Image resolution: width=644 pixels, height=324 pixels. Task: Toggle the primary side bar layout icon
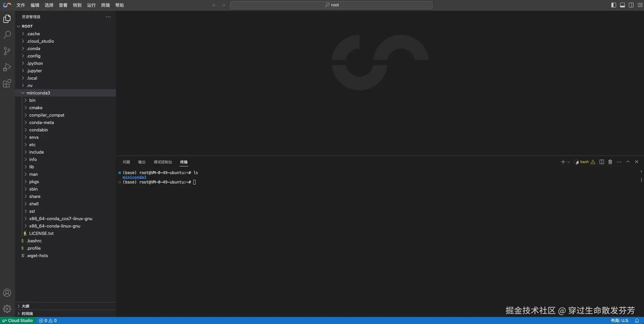click(613, 5)
